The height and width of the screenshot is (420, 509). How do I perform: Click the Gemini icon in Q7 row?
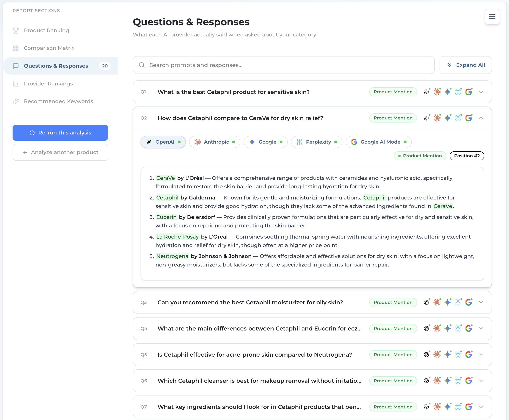[448, 407]
